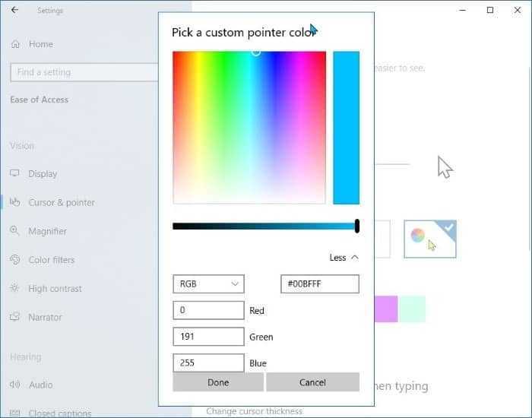
Task: Click the hex color code field
Action: point(320,284)
